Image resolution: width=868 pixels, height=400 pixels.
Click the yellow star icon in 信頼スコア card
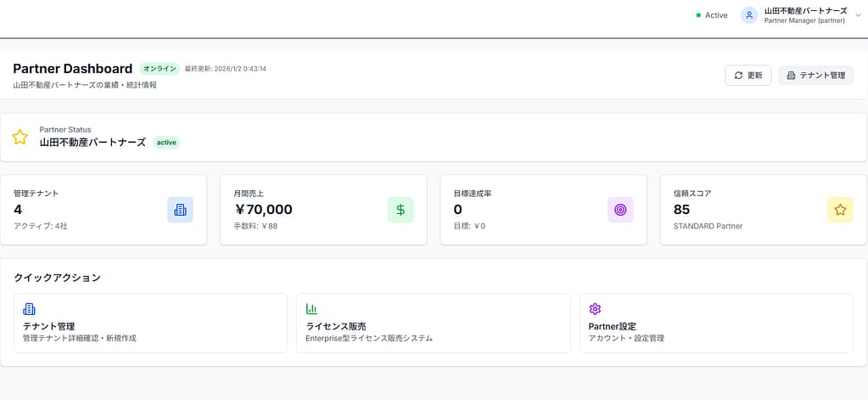(x=840, y=210)
